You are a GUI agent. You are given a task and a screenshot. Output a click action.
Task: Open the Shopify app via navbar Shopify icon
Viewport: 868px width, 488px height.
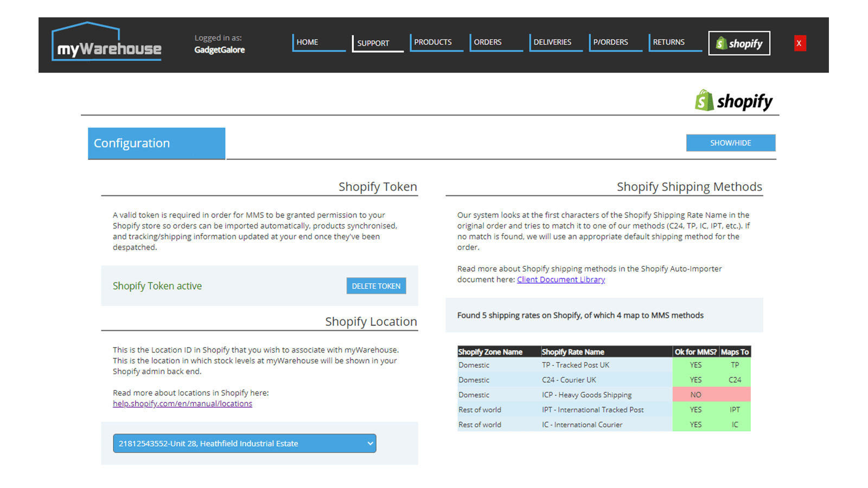pyautogui.click(x=739, y=43)
